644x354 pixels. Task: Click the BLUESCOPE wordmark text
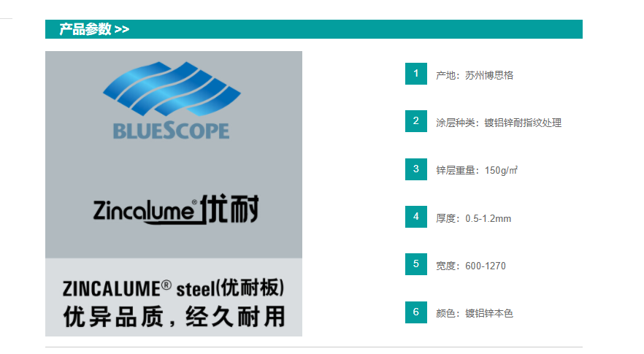pos(172,131)
